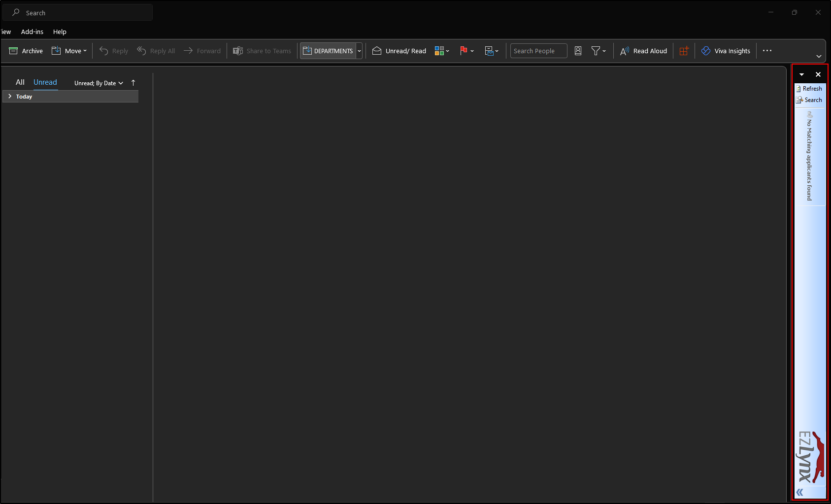Open the Help ribbon tab
831x504 pixels.
pos(60,32)
